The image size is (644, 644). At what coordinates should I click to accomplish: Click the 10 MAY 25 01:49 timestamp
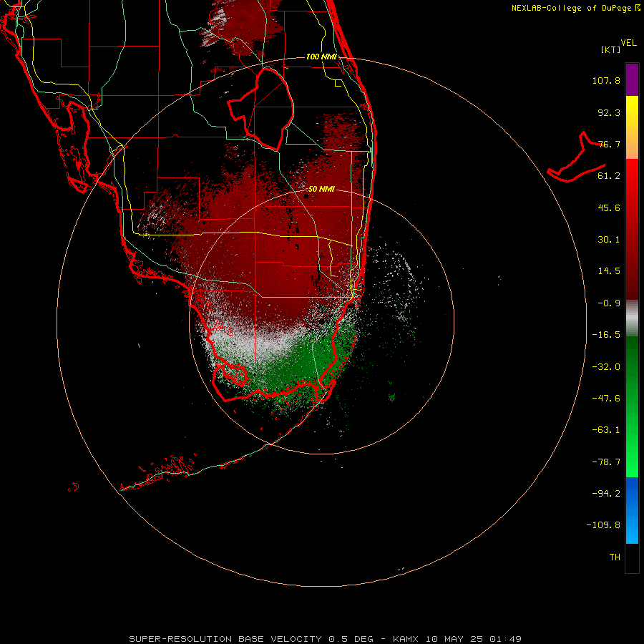473,639
